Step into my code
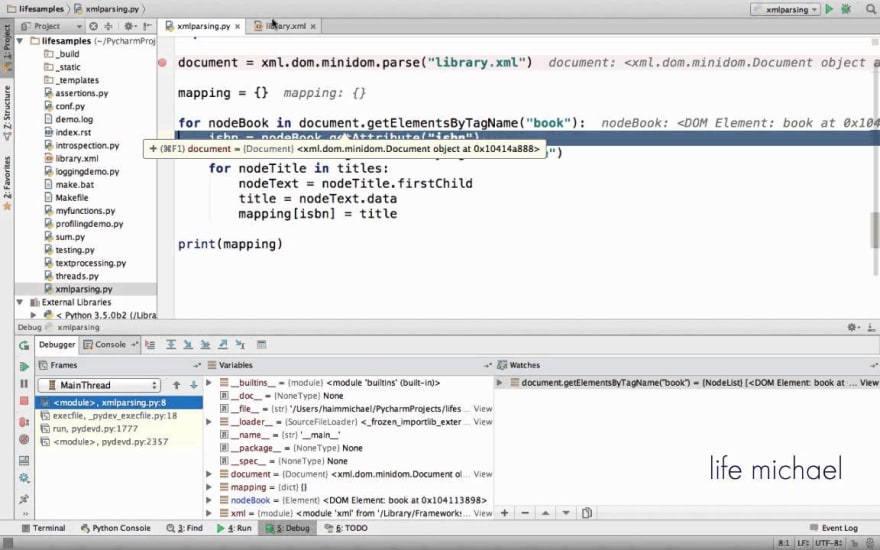880x550 pixels. (x=205, y=345)
